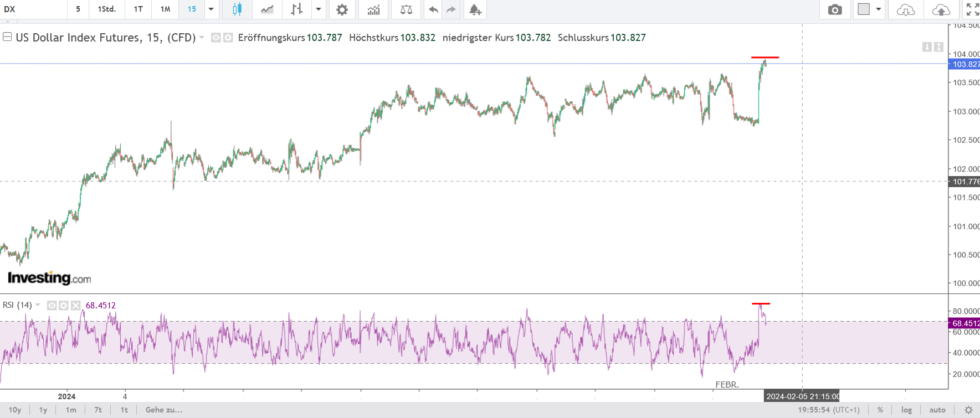The height and width of the screenshot is (418, 980).
Task: Remove the RSI indicator with its X
Action: (76, 306)
